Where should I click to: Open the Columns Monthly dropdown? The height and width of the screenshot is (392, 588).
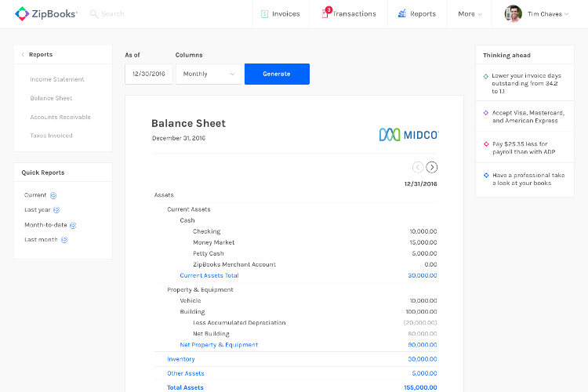pos(209,74)
